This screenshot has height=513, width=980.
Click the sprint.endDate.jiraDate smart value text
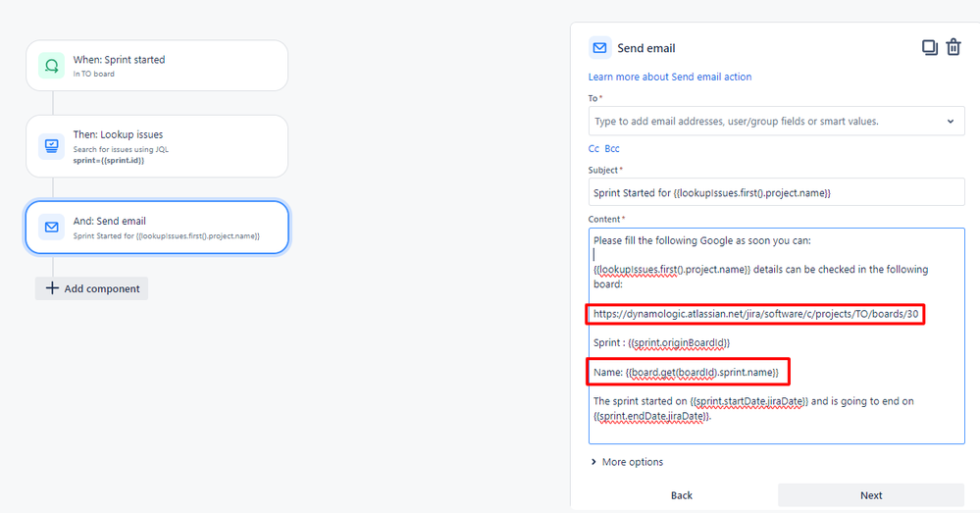coord(651,416)
